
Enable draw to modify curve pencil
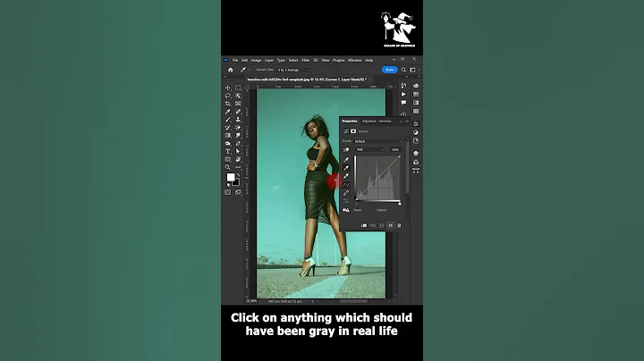346,193
